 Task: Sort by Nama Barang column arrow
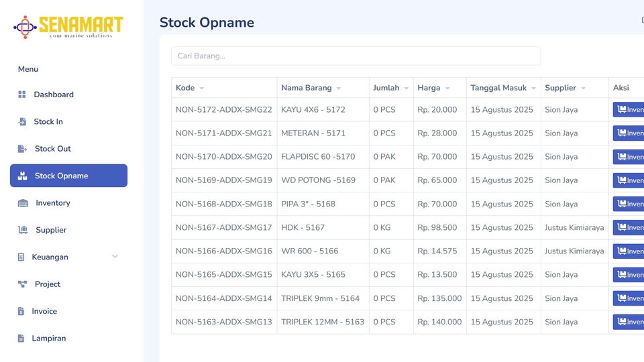pos(339,88)
